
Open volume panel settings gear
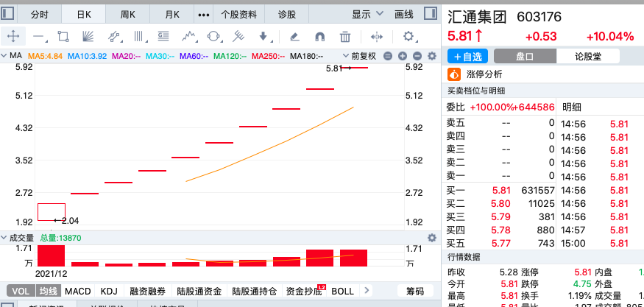(432, 238)
